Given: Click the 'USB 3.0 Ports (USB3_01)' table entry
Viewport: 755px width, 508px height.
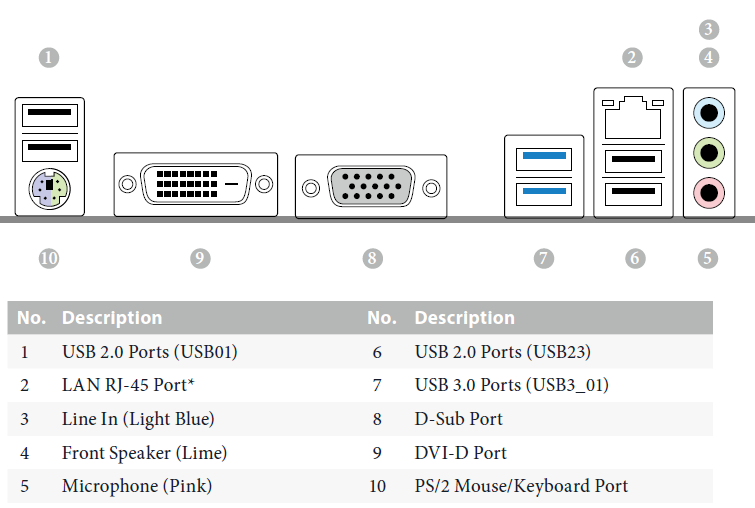Looking at the screenshot, I should pos(511,385).
